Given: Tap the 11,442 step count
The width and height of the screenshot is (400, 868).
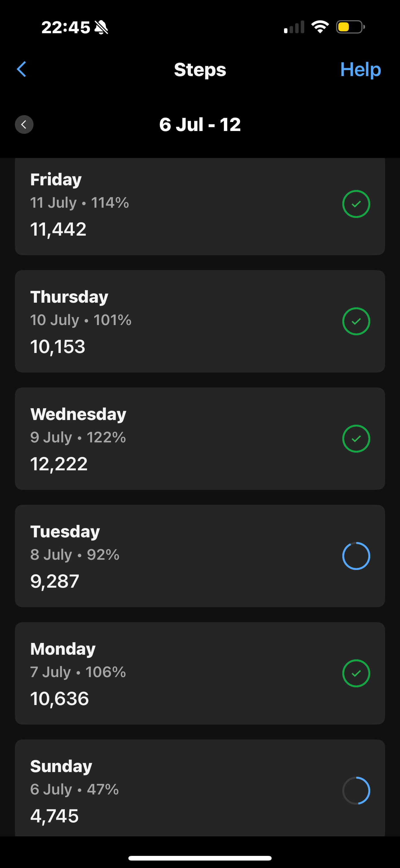Looking at the screenshot, I should (x=58, y=229).
